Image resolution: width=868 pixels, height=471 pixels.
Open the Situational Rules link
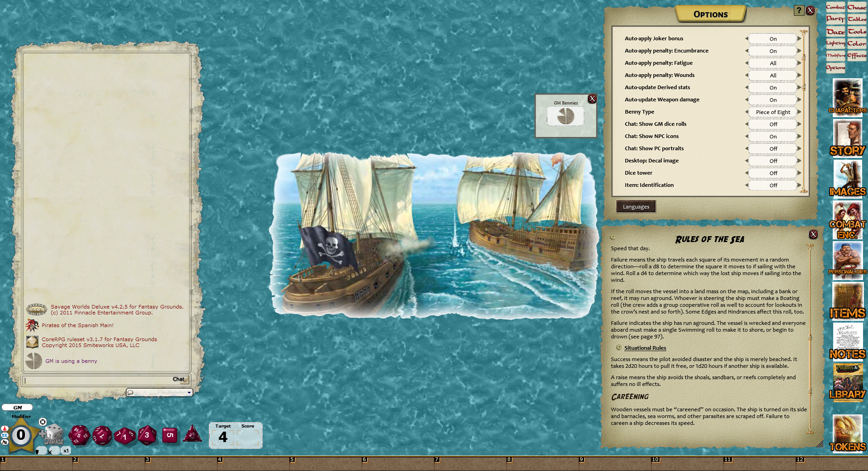[x=645, y=348]
